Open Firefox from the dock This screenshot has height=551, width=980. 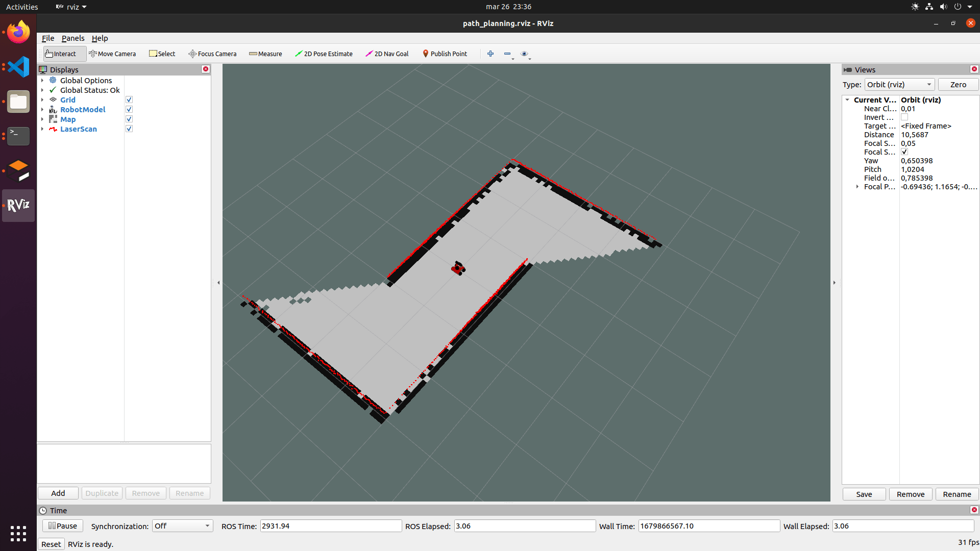point(18,32)
